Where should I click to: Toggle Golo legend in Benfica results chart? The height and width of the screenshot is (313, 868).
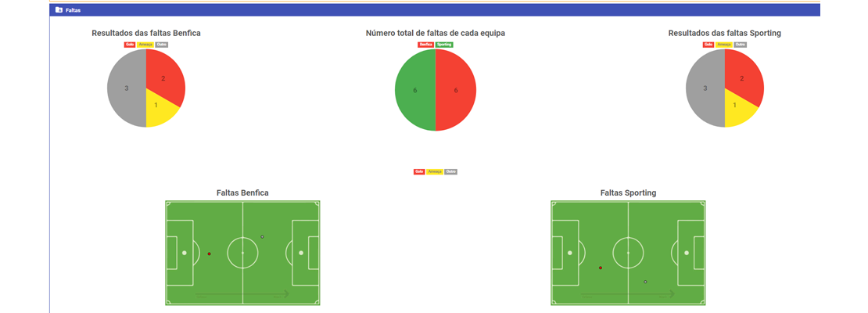pos(130,45)
